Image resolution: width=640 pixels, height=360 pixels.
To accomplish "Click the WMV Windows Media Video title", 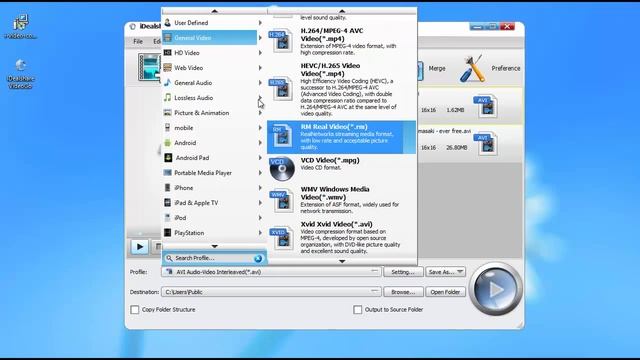I will click(335, 193).
